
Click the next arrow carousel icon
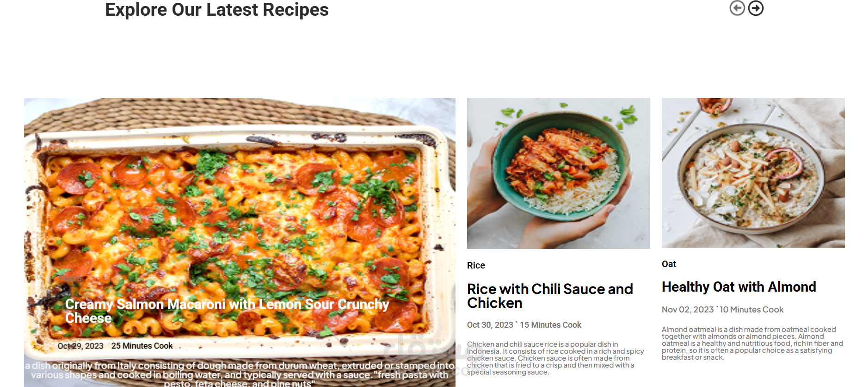pos(756,8)
